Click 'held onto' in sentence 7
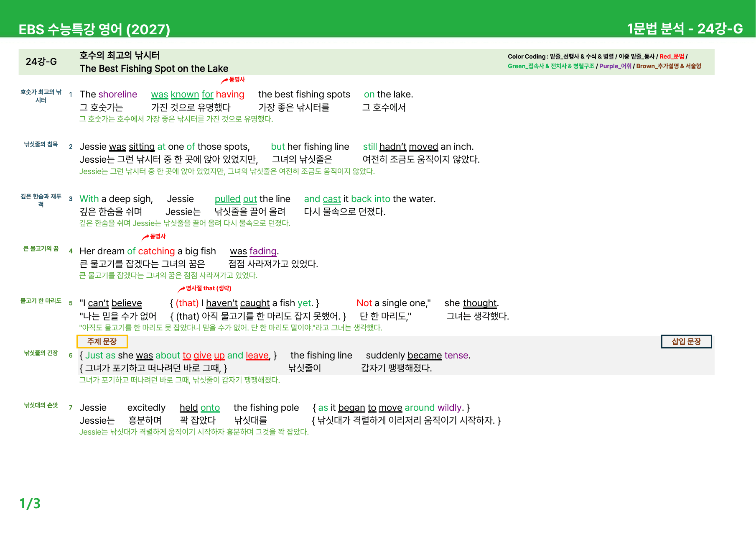The width and height of the screenshot is (756, 535). 200,408
